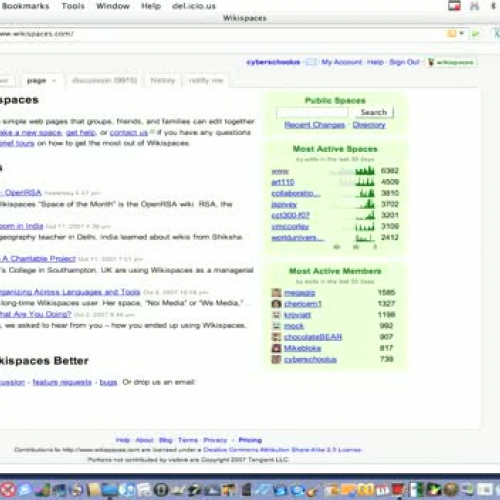
Task: Click the leftmost paging arrow under Most Active Spaces
Action: [x=337, y=247]
